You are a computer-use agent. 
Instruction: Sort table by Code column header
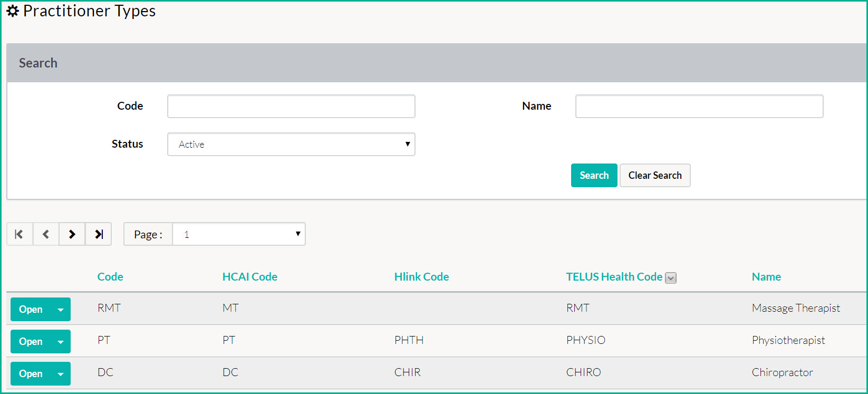(x=110, y=276)
